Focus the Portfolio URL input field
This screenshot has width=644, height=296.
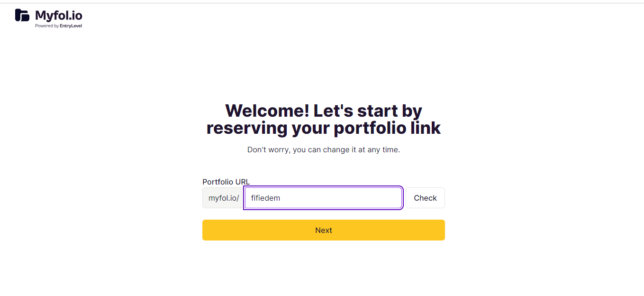pyautogui.click(x=323, y=198)
